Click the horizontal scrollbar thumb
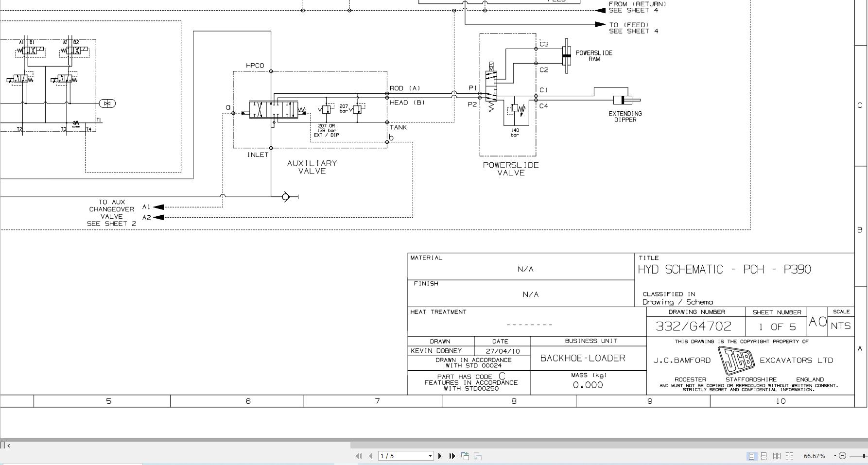868x465 pixels. (x=609, y=445)
